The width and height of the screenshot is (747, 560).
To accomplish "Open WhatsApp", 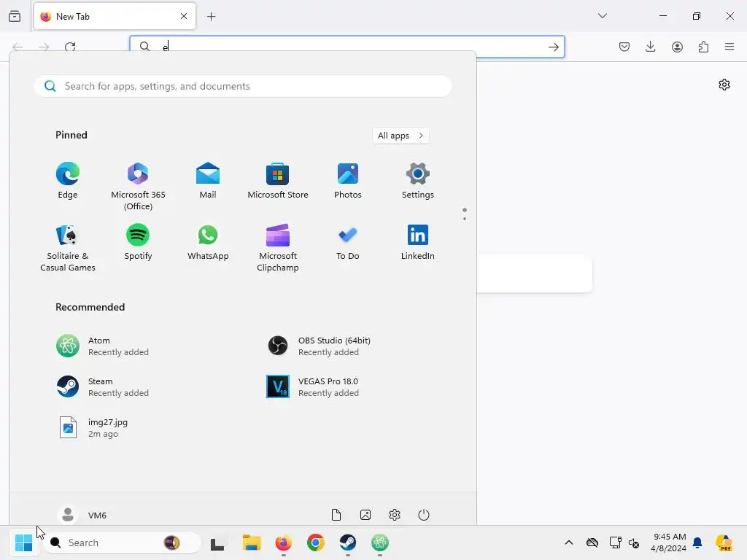I will pos(208,242).
